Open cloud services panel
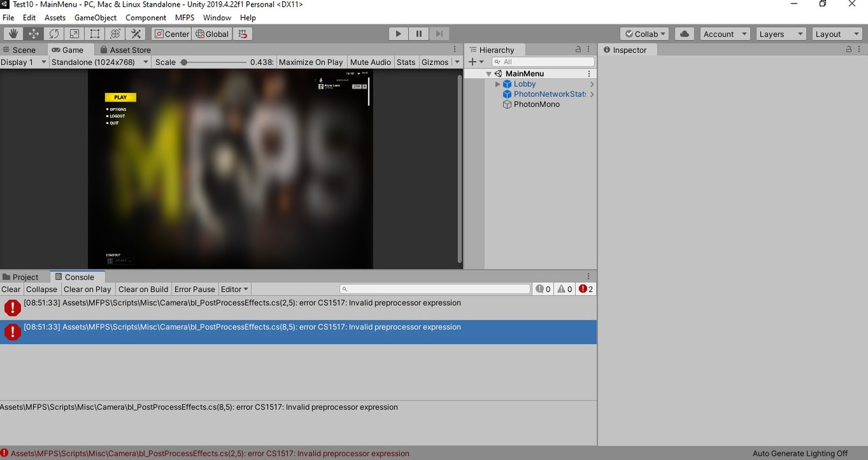Screen dimensions: 868x460 click(x=684, y=34)
